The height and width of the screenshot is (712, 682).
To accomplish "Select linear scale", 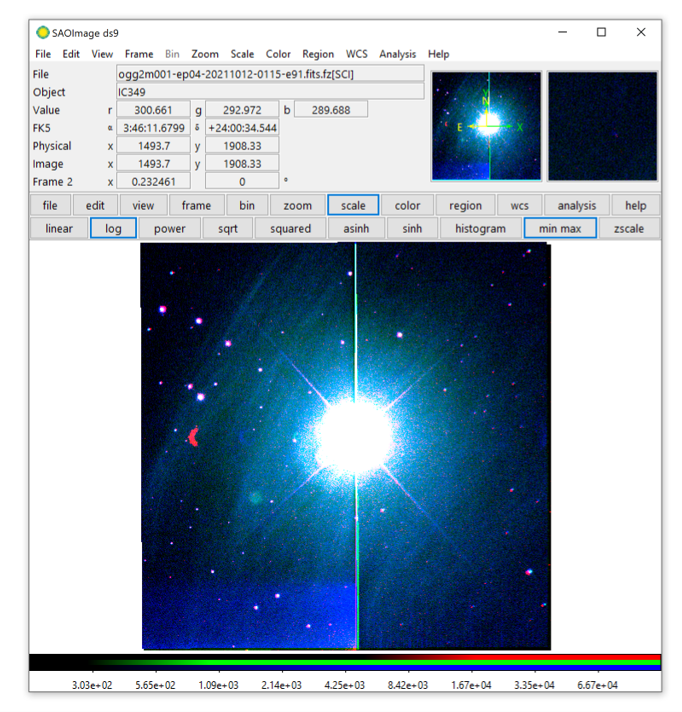I will pyautogui.click(x=59, y=228).
